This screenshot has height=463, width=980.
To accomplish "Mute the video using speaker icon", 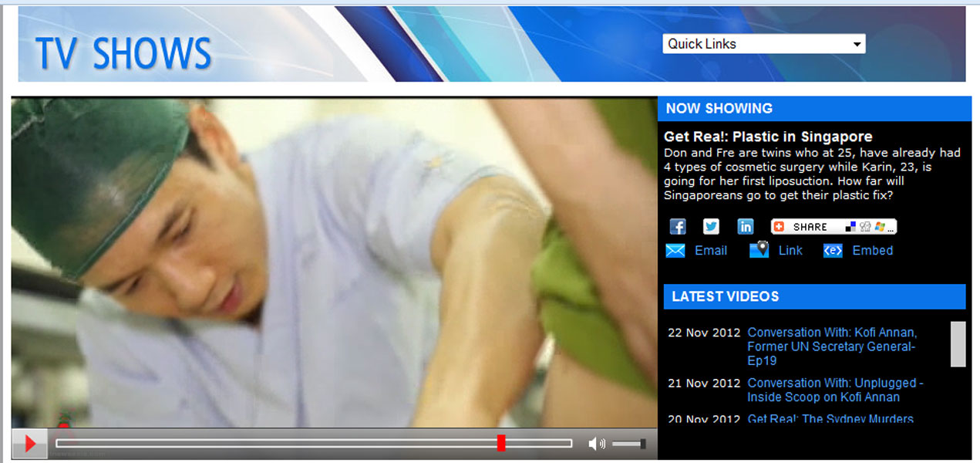I will (x=596, y=444).
